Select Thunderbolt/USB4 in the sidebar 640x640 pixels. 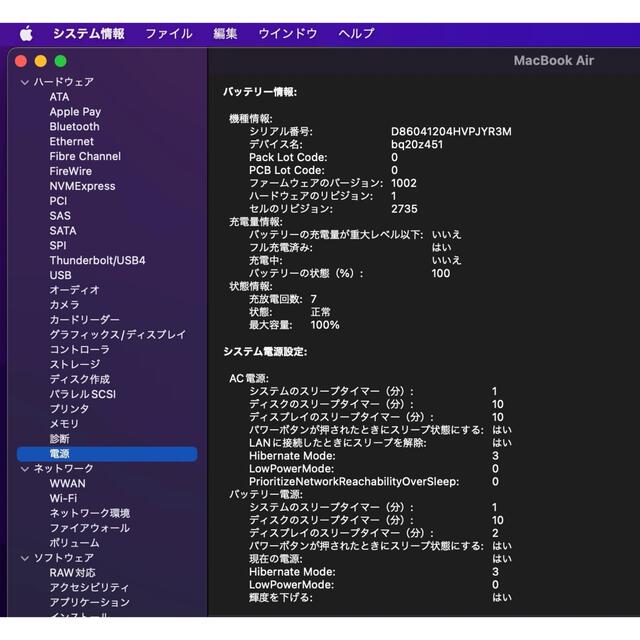point(97,260)
